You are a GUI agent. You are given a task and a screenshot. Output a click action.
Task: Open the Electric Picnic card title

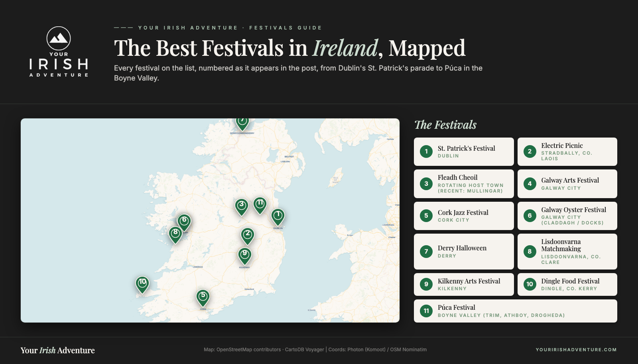click(x=562, y=146)
